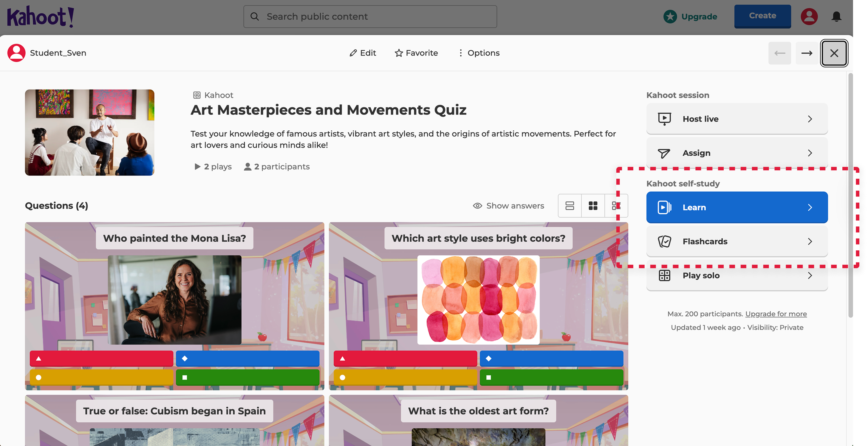Open your profile avatar menu
The height and width of the screenshot is (446, 868).
click(809, 16)
